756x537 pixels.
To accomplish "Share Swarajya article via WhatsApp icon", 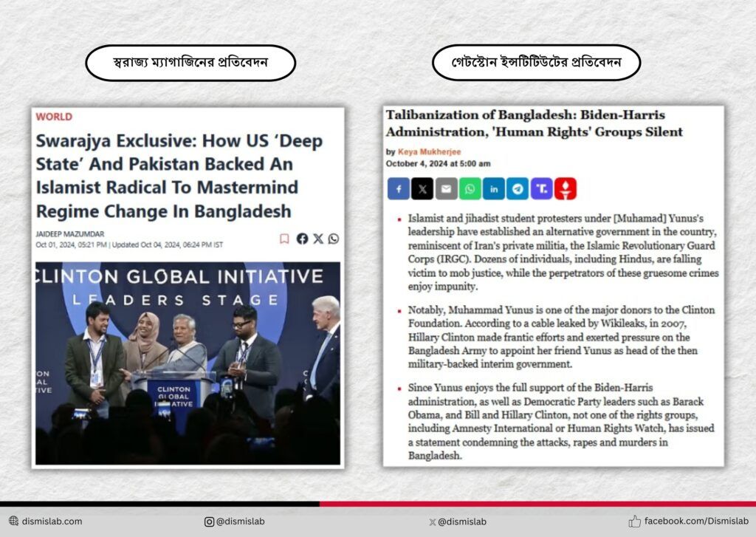I will click(334, 239).
